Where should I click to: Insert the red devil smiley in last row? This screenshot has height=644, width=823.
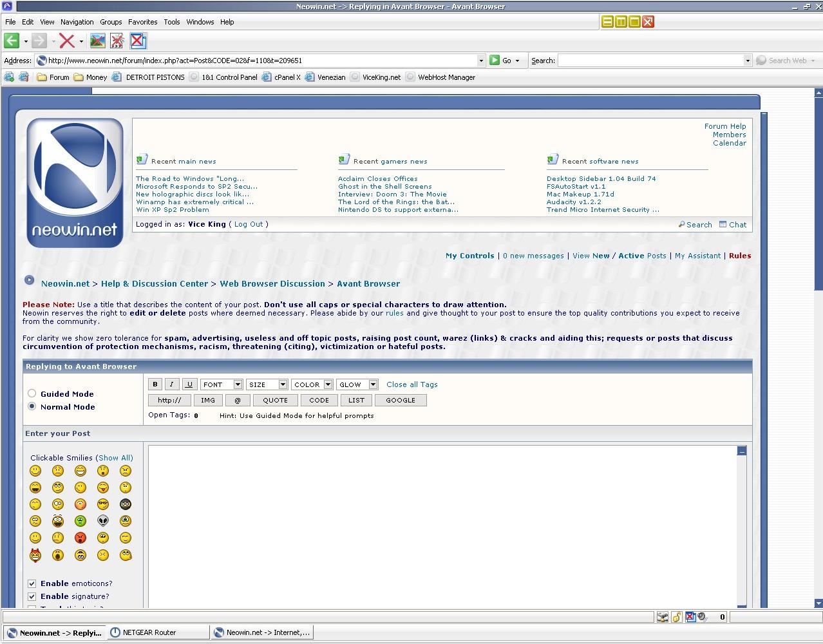tap(35, 554)
